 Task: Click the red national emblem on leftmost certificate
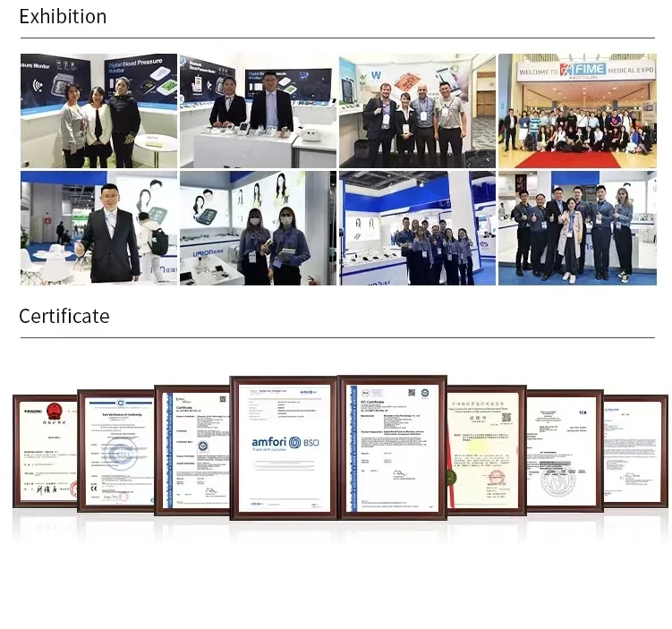(x=55, y=412)
